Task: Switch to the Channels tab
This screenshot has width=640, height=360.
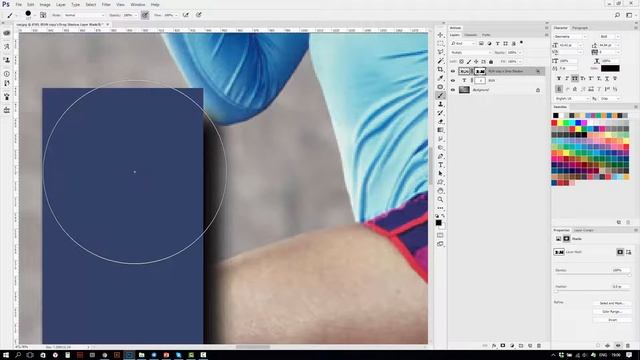Action: point(470,35)
